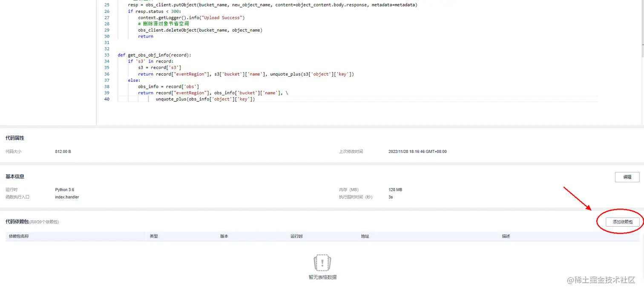Click the 'index.handler' entry value

click(x=67, y=197)
